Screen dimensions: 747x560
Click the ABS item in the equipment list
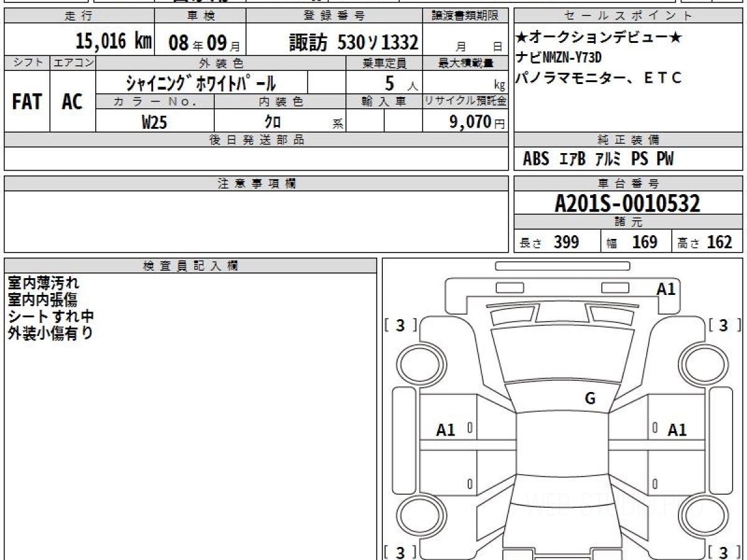536,159
